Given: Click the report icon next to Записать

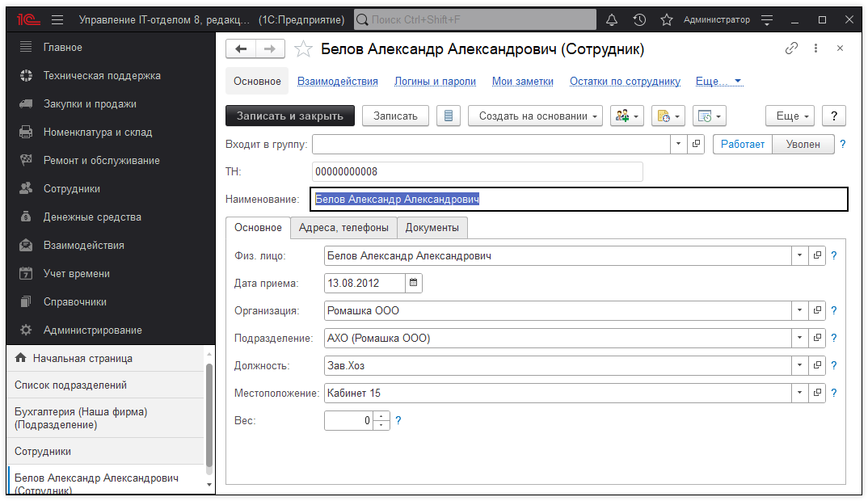Looking at the screenshot, I should (448, 116).
